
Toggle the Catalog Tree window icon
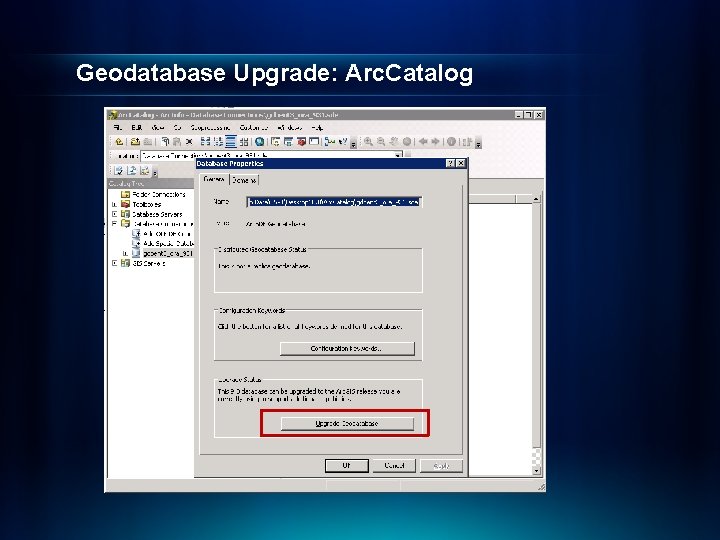coord(276,142)
